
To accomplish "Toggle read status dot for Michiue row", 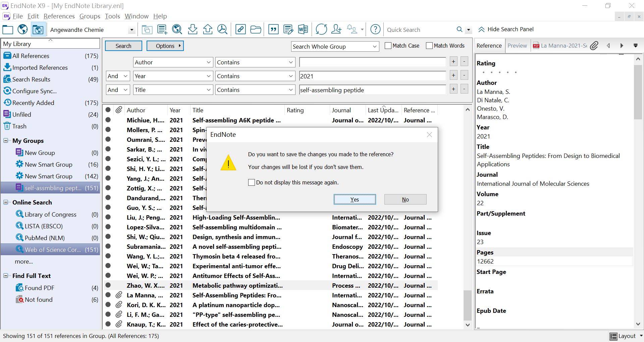I will coord(108,120).
